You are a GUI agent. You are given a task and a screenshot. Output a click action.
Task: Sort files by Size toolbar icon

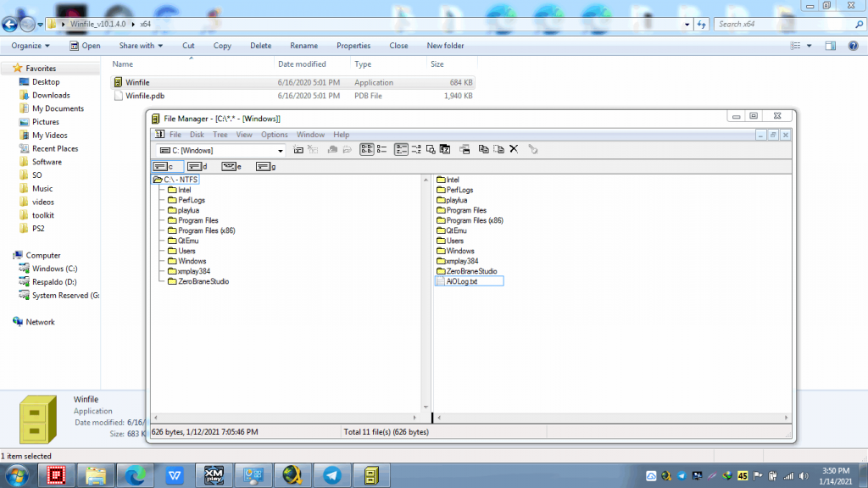click(x=430, y=149)
